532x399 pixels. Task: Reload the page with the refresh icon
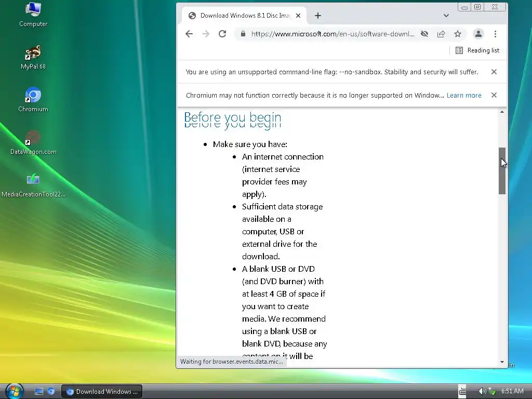pos(222,34)
